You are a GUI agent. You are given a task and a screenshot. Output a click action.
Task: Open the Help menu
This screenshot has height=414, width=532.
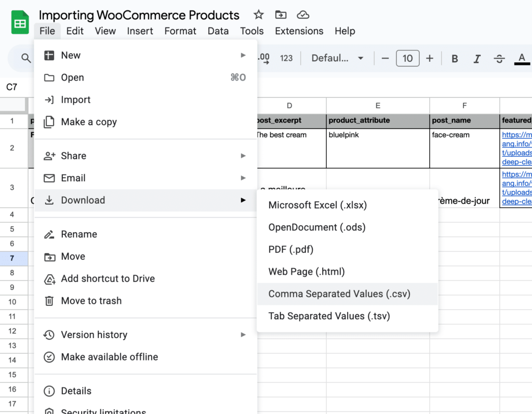click(x=345, y=31)
